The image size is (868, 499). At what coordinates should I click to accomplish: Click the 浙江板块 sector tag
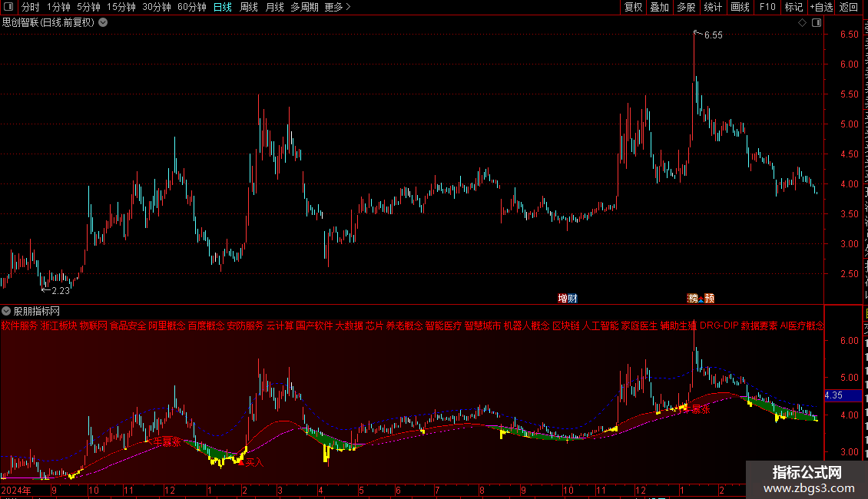58,326
